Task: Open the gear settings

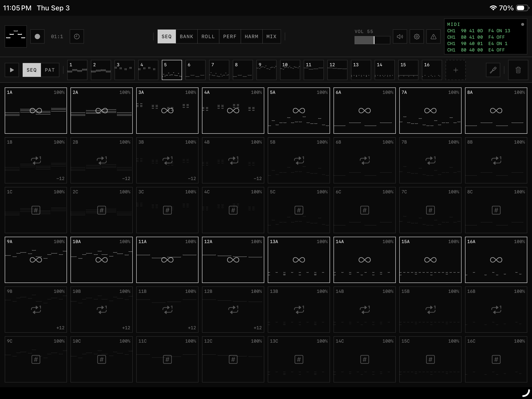Action: [x=417, y=36]
